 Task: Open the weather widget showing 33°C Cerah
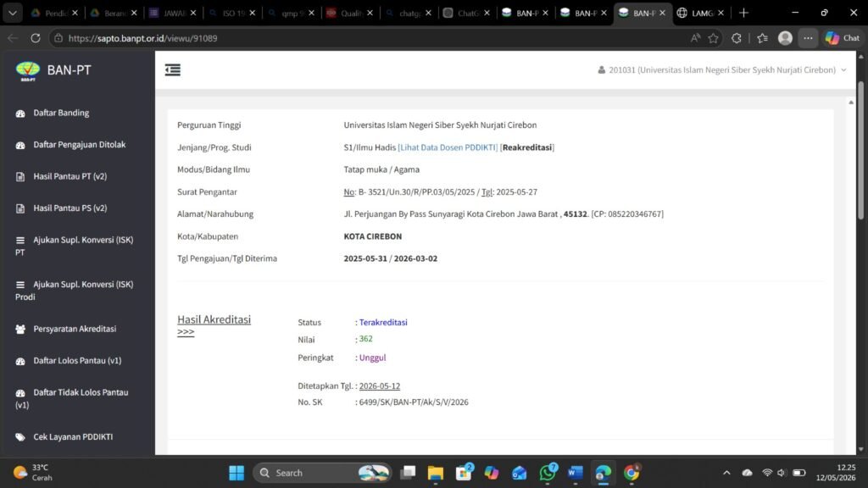[x=33, y=473]
